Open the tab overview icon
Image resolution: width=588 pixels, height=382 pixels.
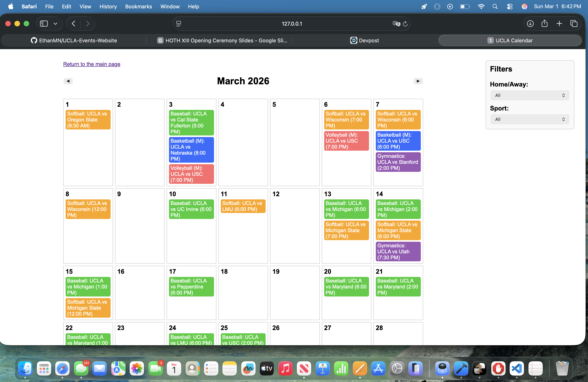(x=574, y=24)
